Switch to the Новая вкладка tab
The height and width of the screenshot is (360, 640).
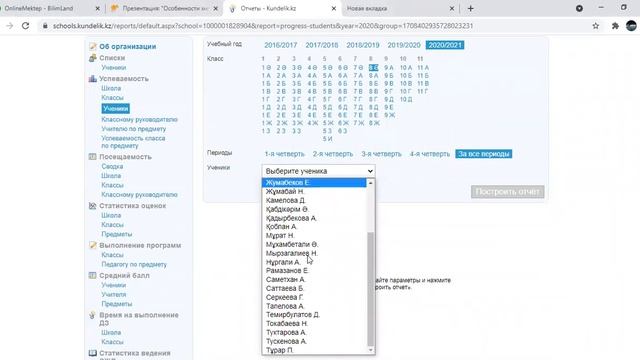pos(367,9)
